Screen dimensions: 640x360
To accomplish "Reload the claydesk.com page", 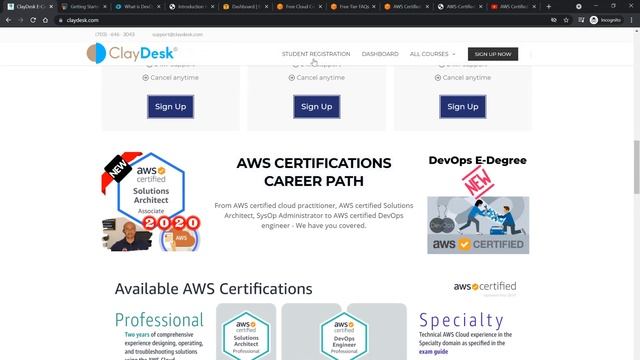I will point(33,20).
